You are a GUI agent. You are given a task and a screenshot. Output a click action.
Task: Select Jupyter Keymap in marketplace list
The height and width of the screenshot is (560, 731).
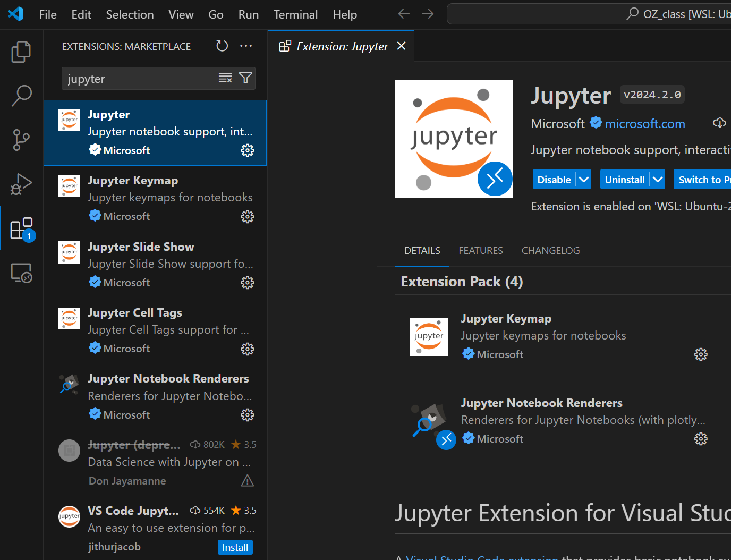155,199
